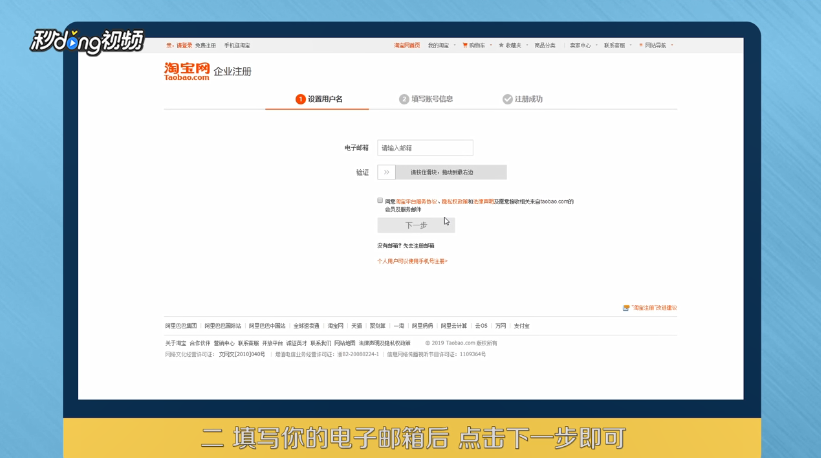The image size is (821, 458).
Task: Open 诚征英才 footer link
Action: [x=296, y=343]
